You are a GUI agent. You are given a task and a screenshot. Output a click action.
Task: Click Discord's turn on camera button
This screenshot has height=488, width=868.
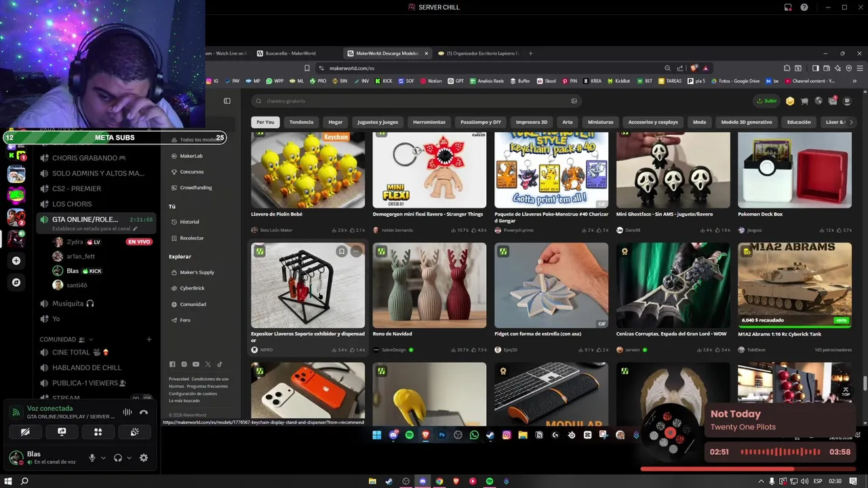[x=25, y=432]
